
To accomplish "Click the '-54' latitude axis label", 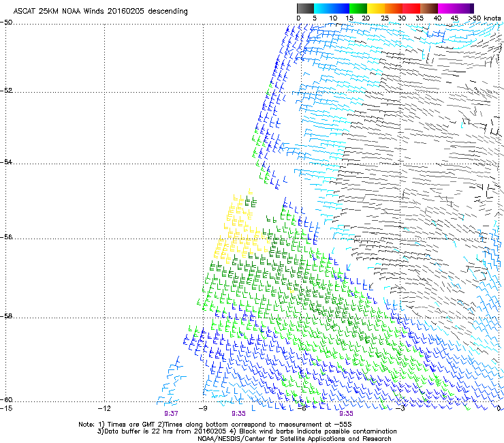I will [6, 162].
